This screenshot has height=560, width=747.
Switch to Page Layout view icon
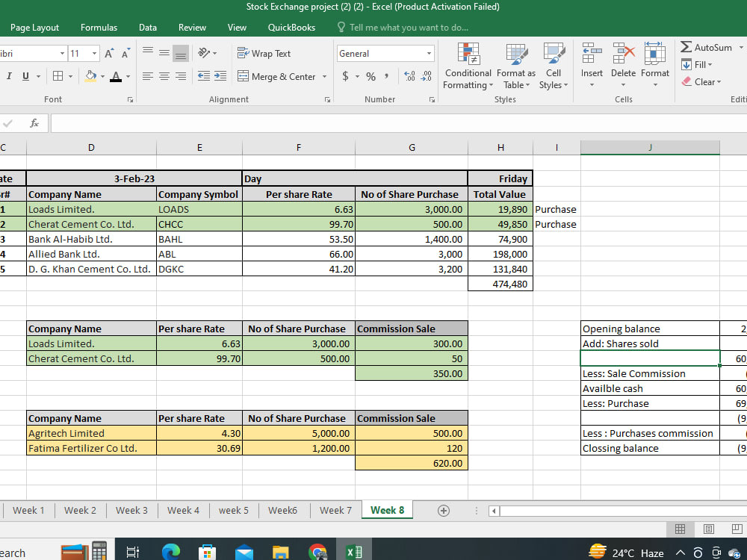(x=708, y=529)
